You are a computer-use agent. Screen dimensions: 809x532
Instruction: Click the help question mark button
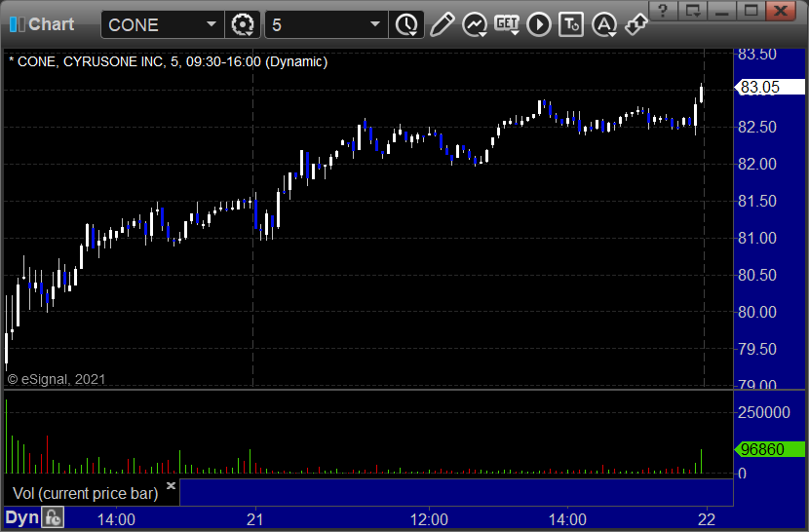click(664, 11)
